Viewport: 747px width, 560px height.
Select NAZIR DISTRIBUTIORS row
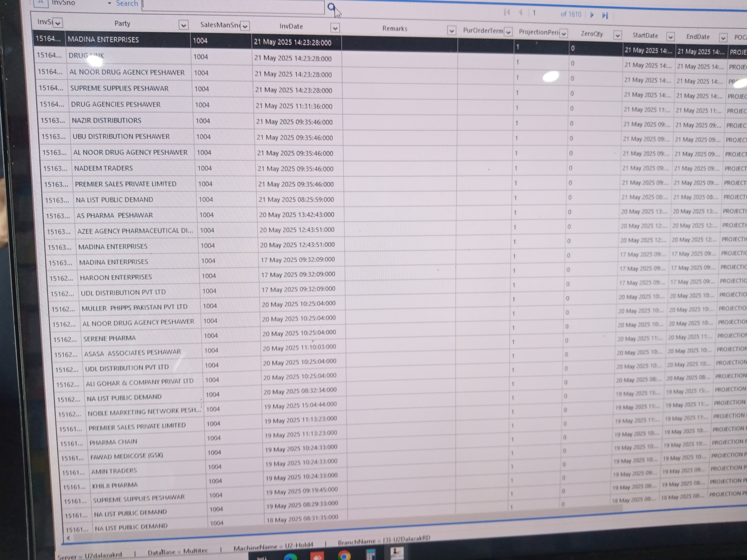106,121
